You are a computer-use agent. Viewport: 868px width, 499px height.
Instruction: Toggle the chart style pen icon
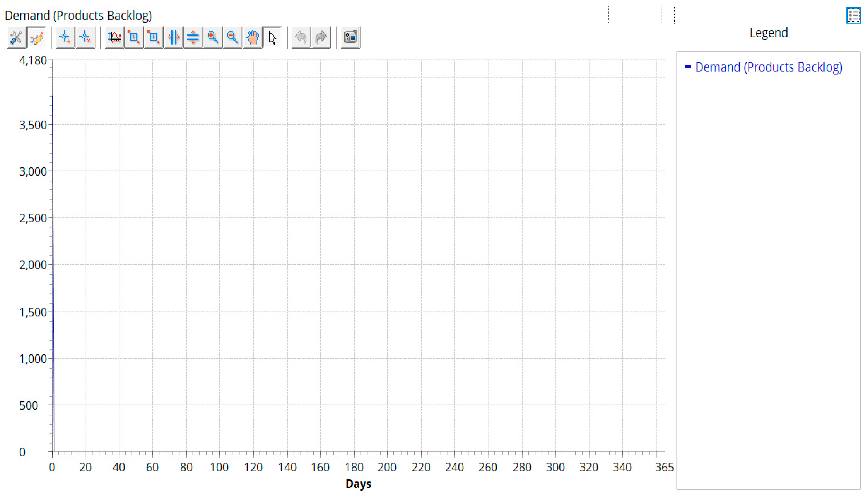pos(36,37)
